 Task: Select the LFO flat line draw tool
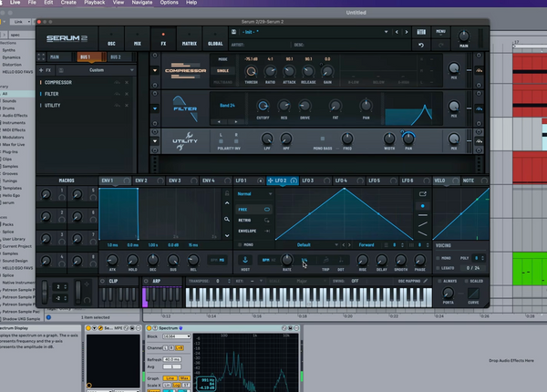tap(422, 215)
